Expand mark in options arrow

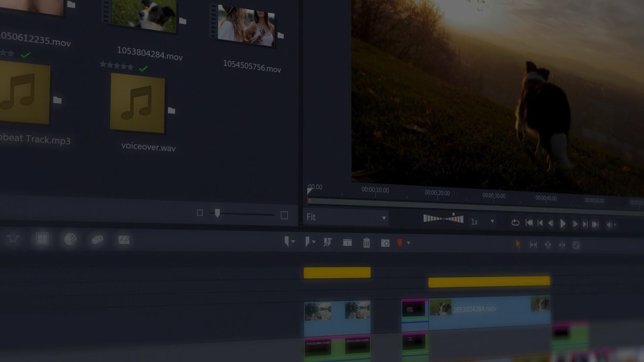click(293, 242)
